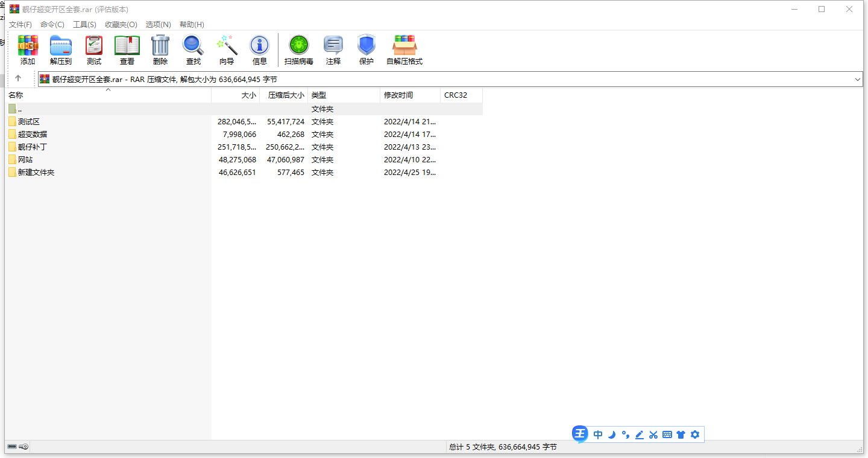Viewport: 868px width, 458px height.
Task: Run the 测试 (Test) archive tool
Action: (93, 49)
